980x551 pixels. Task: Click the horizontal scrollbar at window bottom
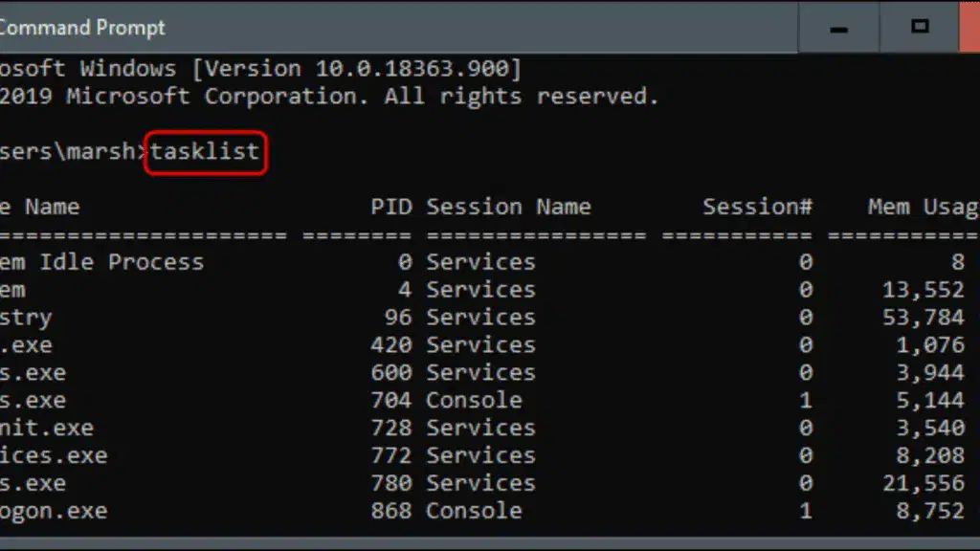[x=490, y=543]
